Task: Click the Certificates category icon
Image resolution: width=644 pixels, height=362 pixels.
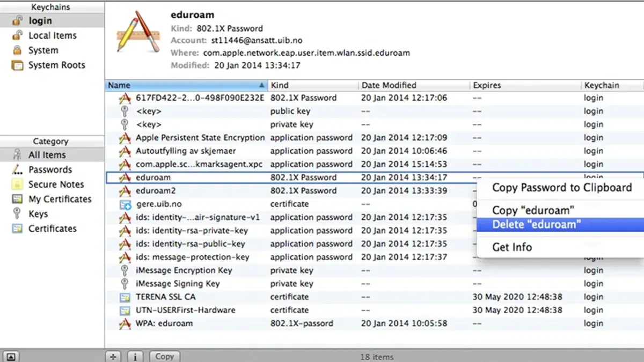Action: pos(17,228)
